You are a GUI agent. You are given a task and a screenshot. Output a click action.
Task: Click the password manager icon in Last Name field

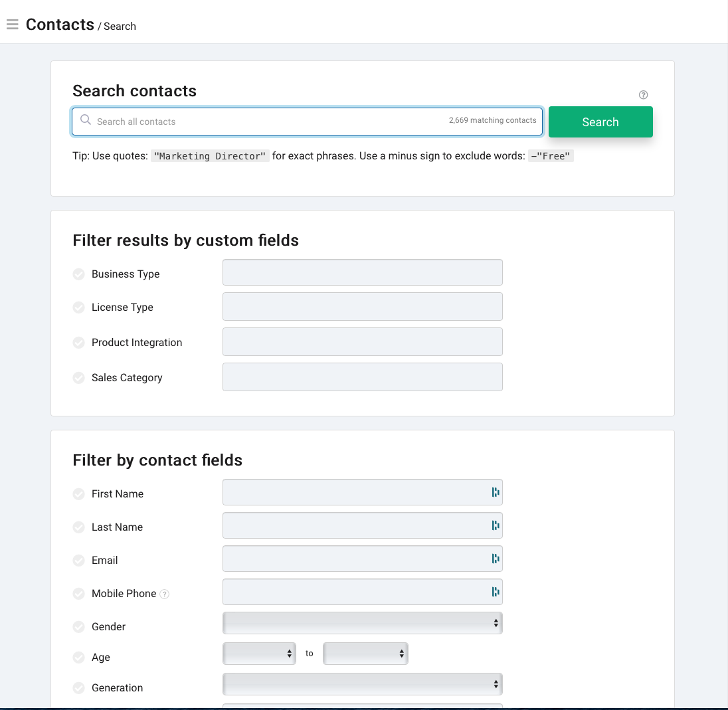tap(496, 525)
